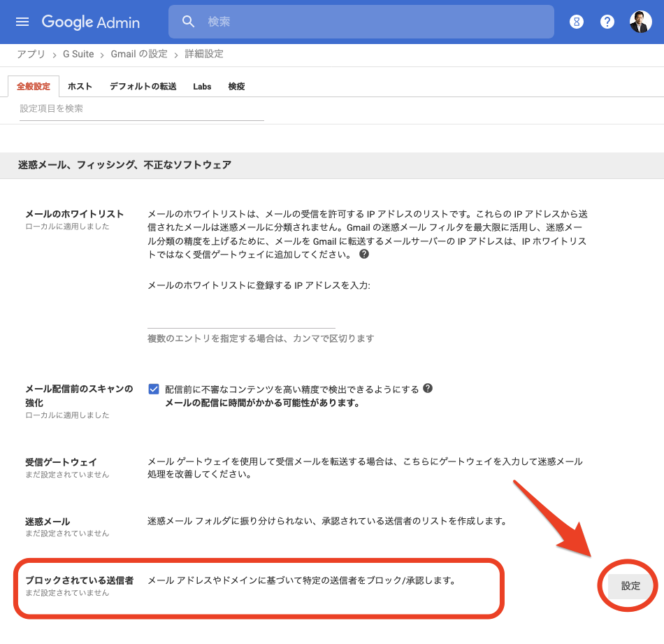Viewport: 664px width, 644px height.
Task: Switch to the ホスト tab
Action: 80,87
